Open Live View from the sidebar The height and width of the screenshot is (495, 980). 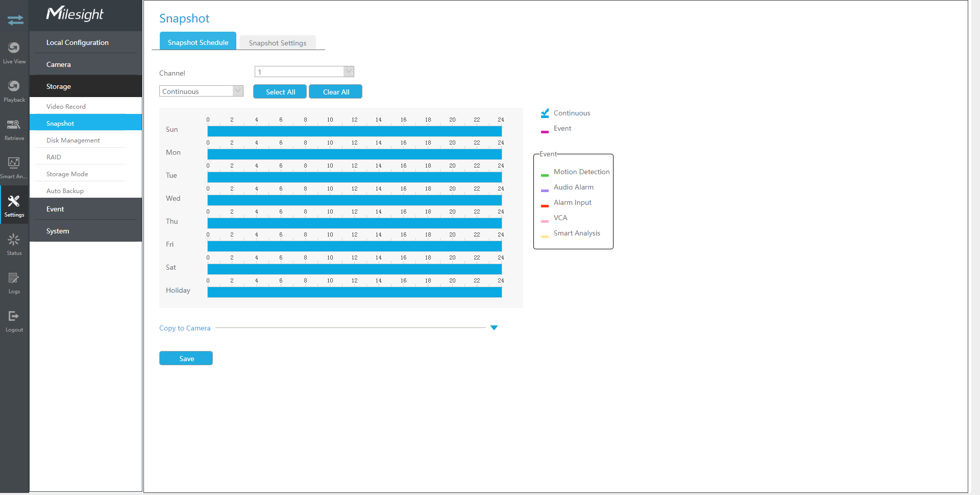[14, 52]
